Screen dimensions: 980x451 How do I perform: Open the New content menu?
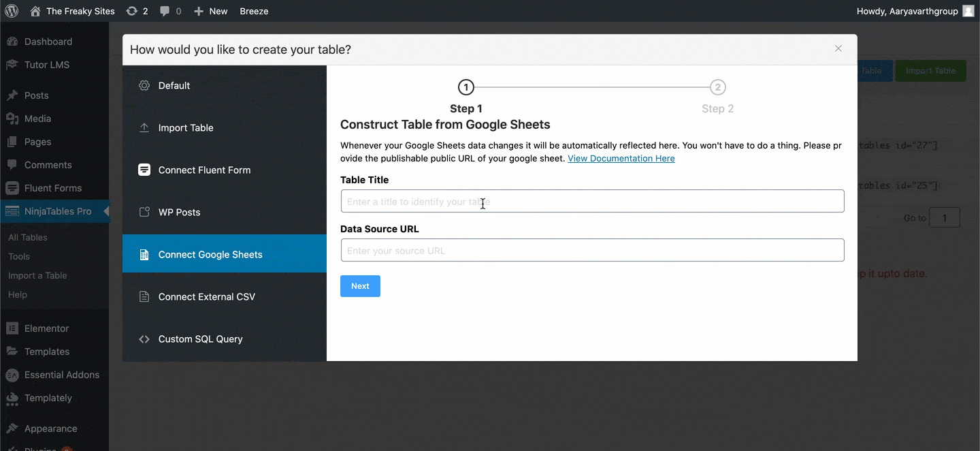click(211, 11)
